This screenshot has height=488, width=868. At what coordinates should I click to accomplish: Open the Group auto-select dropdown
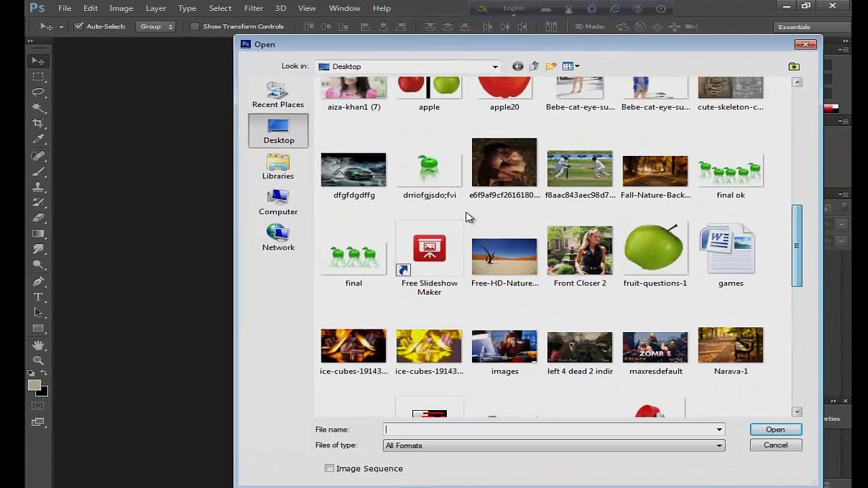156,26
